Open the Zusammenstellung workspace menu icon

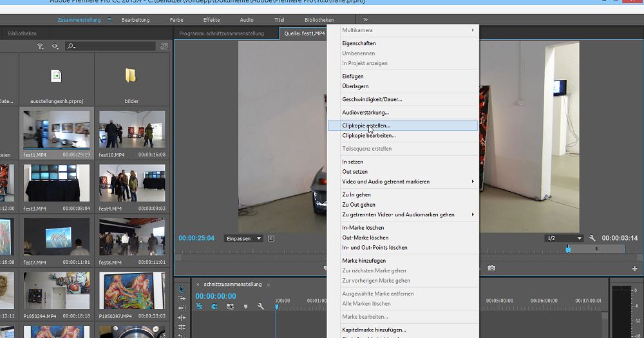coord(109,20)
